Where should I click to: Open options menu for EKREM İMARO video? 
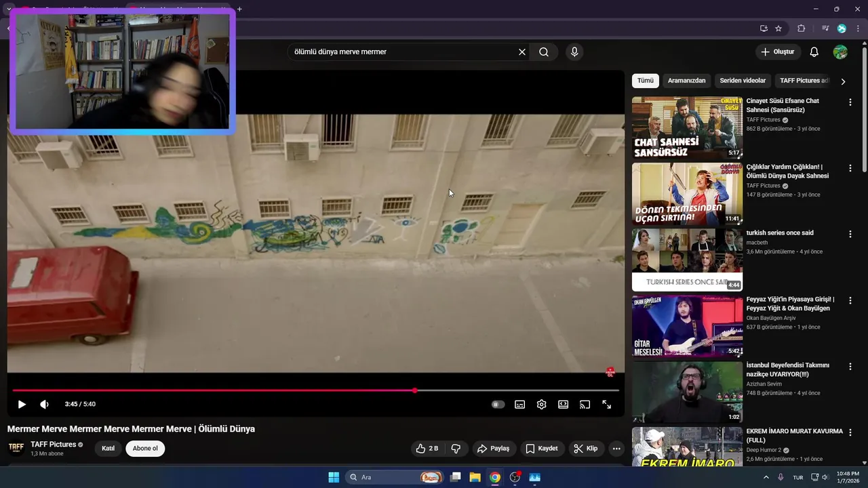(850, 432)
